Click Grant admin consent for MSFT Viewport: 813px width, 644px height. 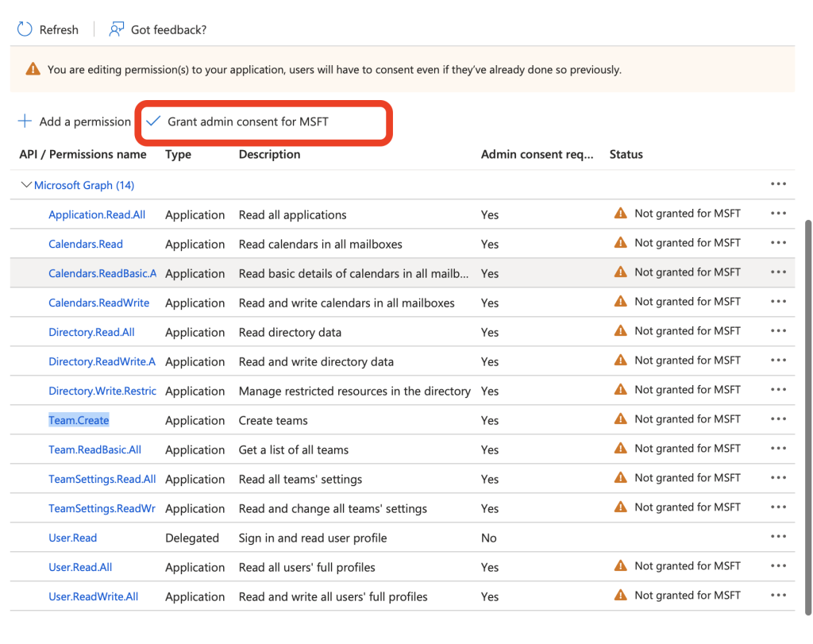coord(248,121)
